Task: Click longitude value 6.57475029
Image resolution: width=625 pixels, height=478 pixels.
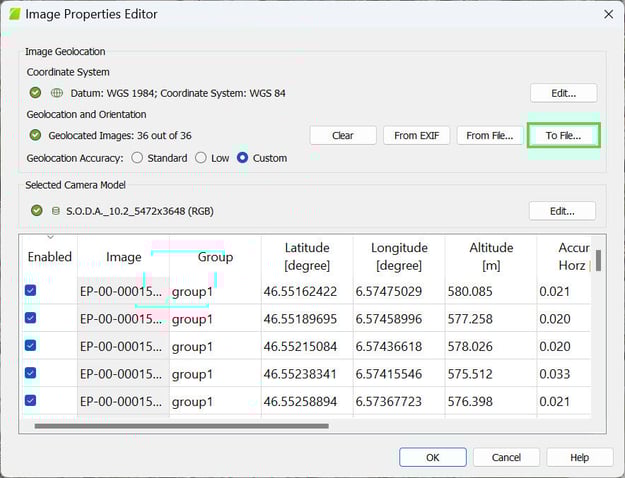Action: (389, 291)
